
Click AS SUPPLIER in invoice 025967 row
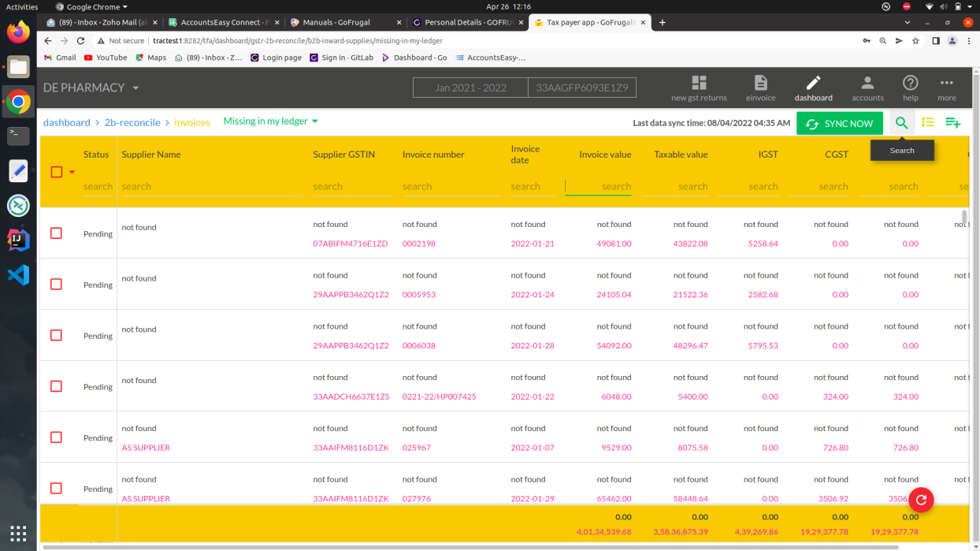click(x=146, y=448)
